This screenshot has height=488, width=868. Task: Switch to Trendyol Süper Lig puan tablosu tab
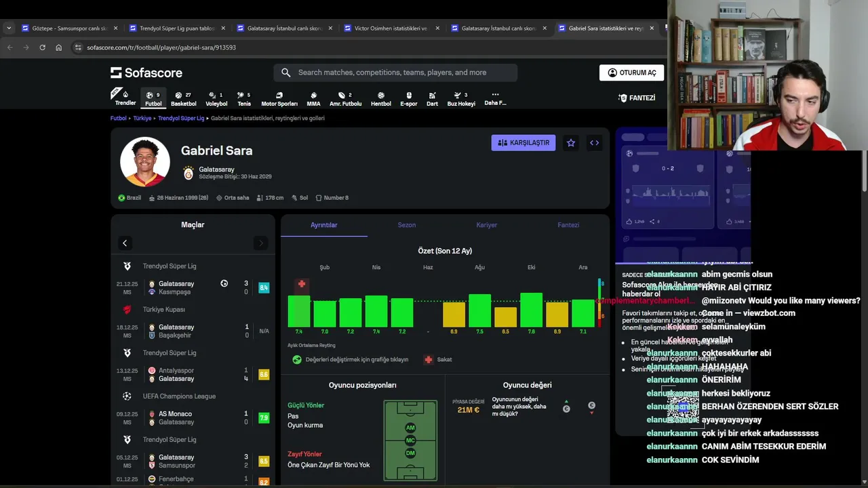pyautogui.click(x=176, y=28)
